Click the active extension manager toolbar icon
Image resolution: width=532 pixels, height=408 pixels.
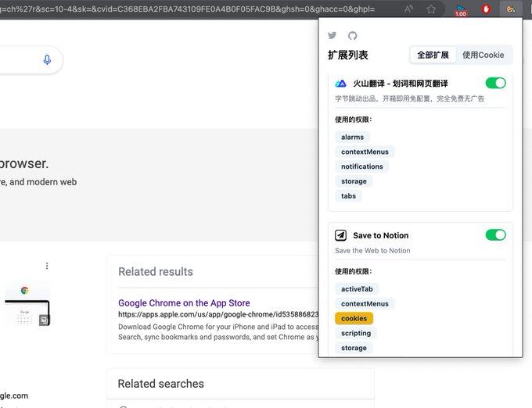[510, 9]
